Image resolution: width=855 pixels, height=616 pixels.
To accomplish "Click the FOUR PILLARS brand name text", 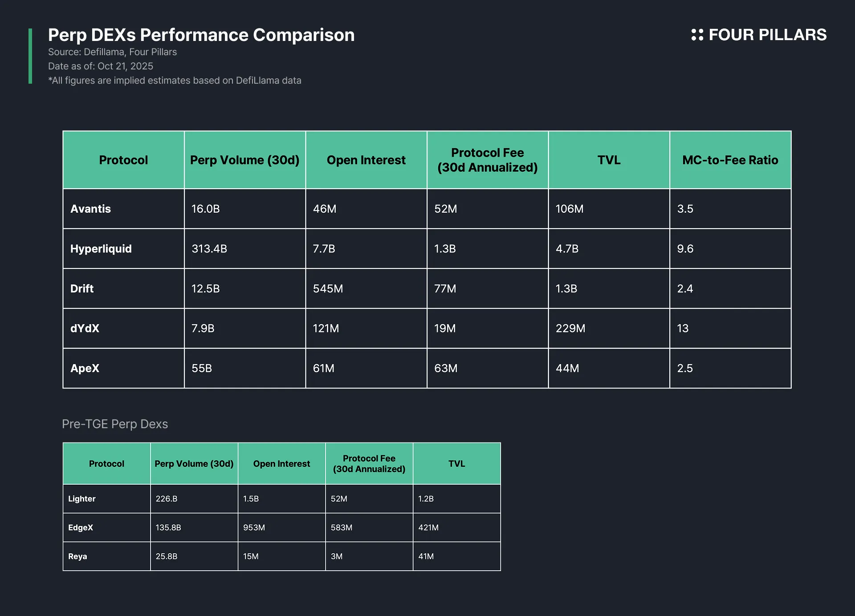I will tap(767, 35).
